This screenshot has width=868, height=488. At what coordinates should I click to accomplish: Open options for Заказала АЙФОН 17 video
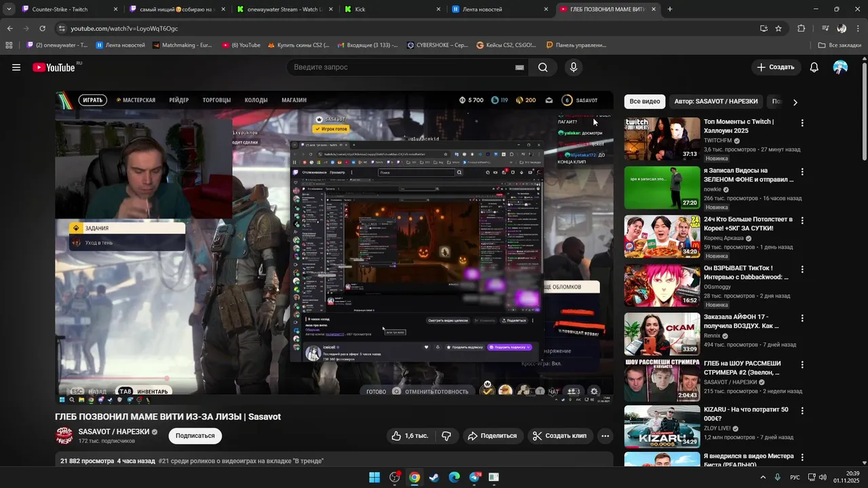click(x=802, y=319)
